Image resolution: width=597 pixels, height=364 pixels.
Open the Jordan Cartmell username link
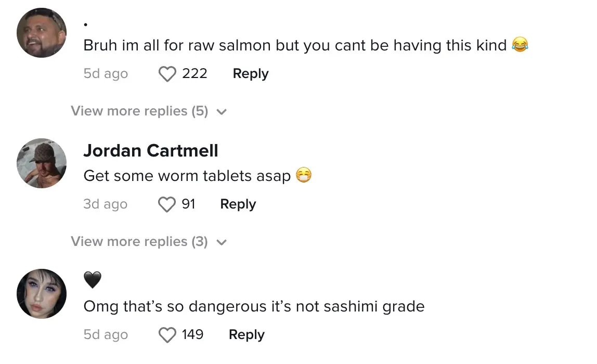coord(151,151)
